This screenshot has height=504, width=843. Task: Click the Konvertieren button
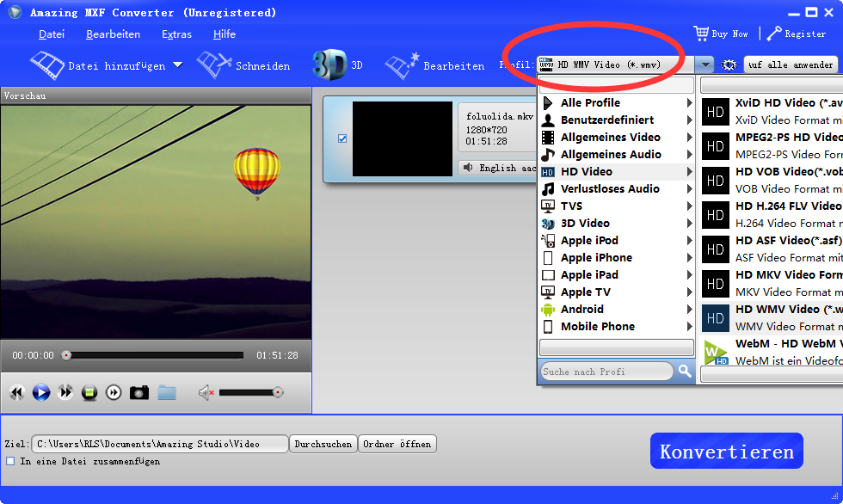726,451
